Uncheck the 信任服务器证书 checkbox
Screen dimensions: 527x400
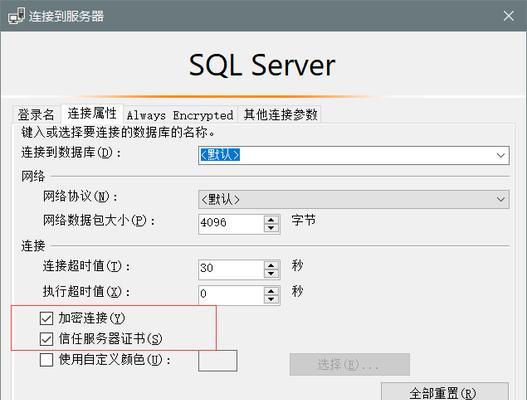click(x=46, y=339)
